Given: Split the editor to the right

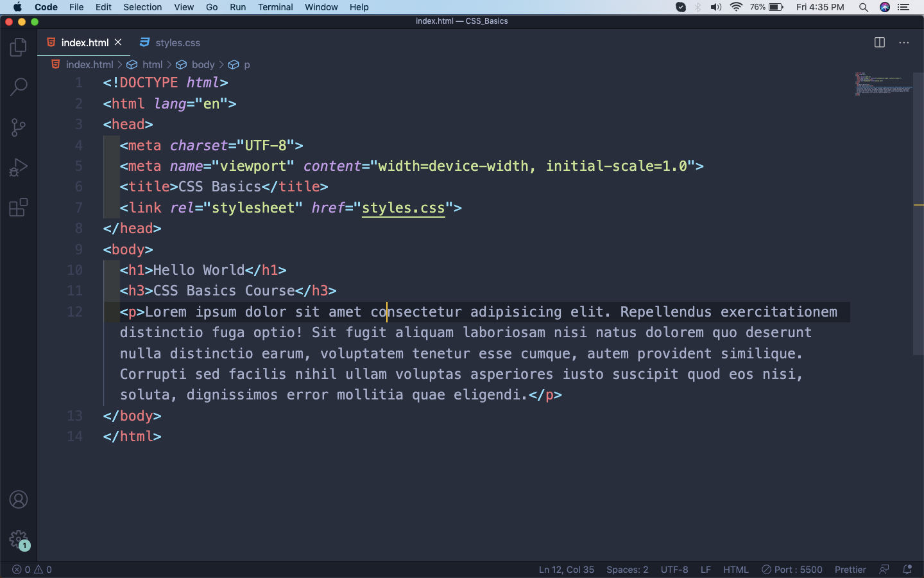Looking at the screenshot, I should (x=880, y=42).
